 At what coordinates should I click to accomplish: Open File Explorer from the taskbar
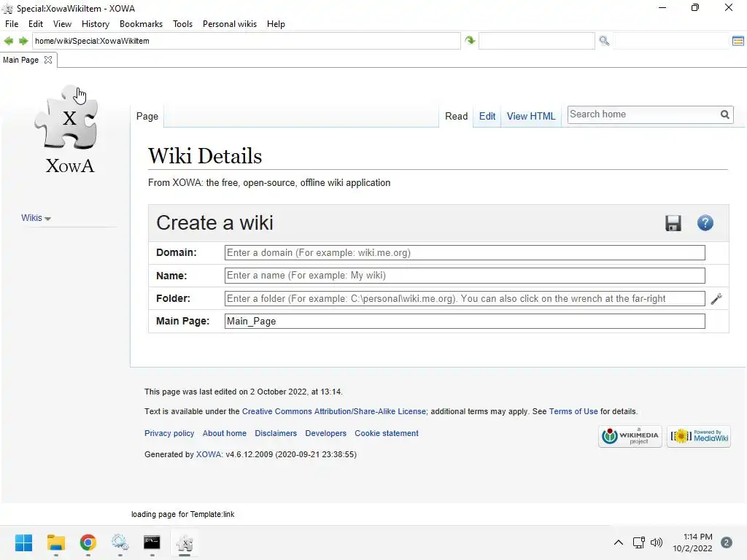(55, 542)
